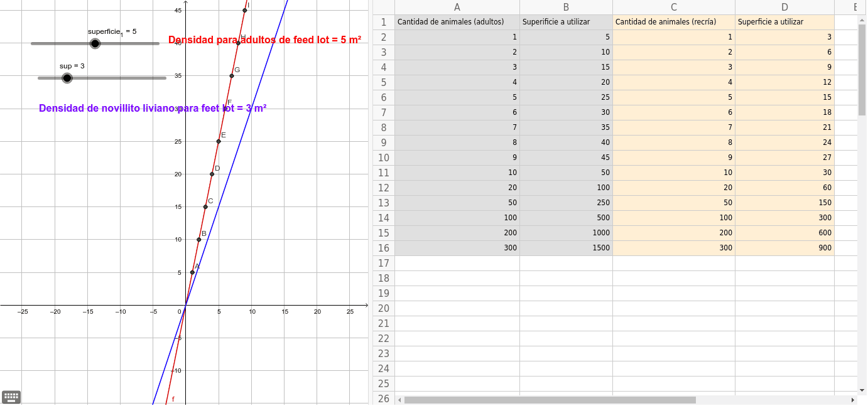This screenshot has height=406, width=868.
Task: Select cell B13 with value 250
Action: tap(566, 203)
